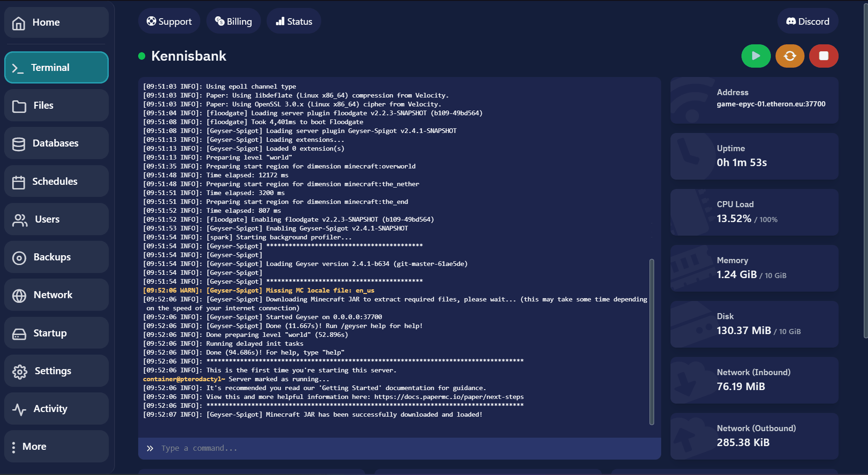Open the Discord link

[807, 21]
